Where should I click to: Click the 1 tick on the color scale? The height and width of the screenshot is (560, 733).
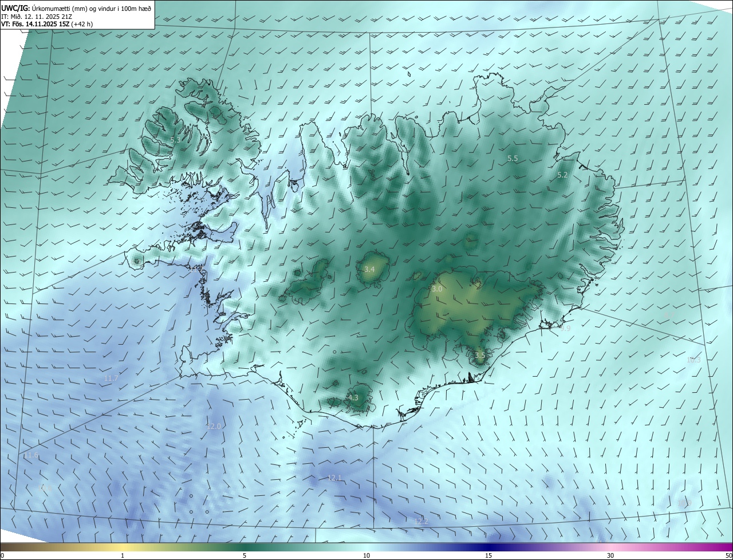coord(123,555)
